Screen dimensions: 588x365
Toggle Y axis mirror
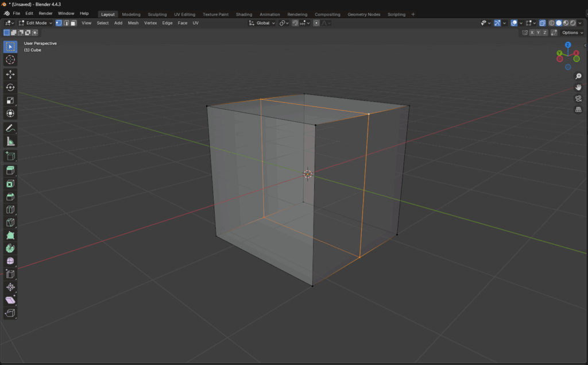(x=539, y=33)
